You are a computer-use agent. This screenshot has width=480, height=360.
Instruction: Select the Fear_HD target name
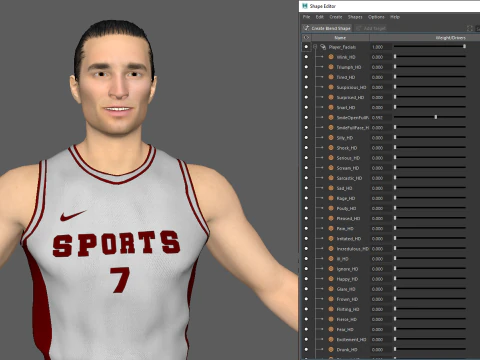[345, 329]
